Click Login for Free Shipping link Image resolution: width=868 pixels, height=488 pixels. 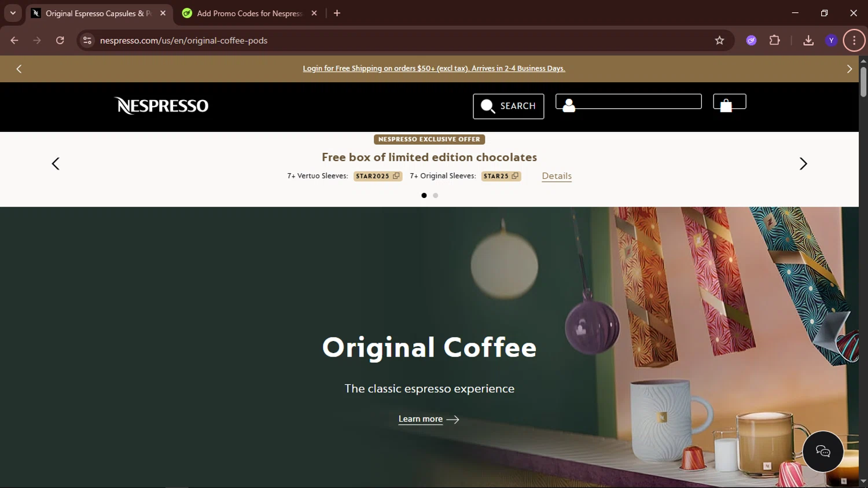click(434, 68)
